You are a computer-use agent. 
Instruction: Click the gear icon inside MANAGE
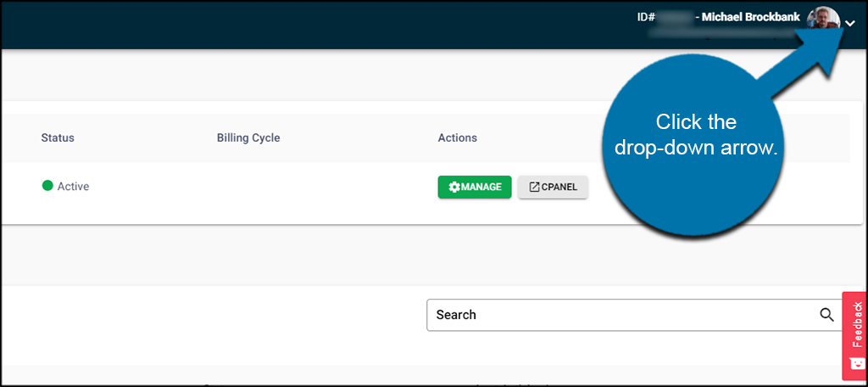453,187
